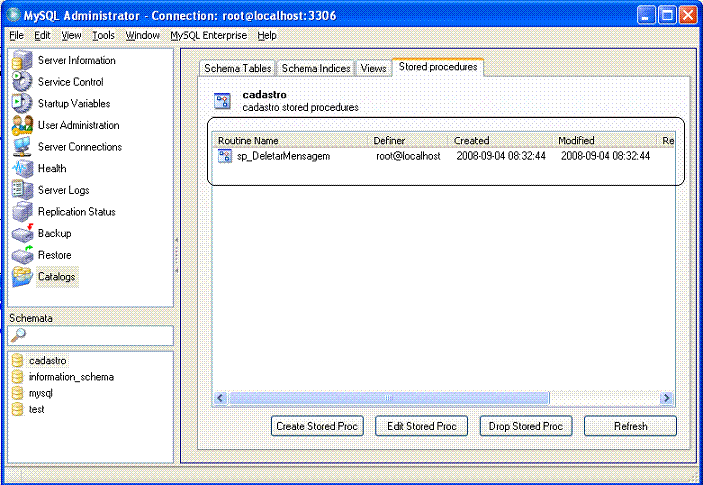Click the Catalogs folder icon
Viewport: 703px width, 485px height.
point(22,277)
